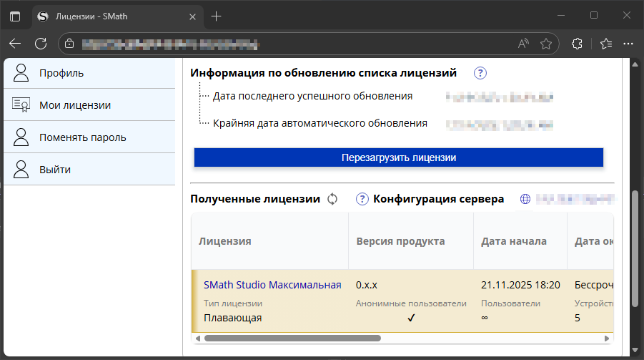Click the Поменять пароль person icon
Viewport: 644px width, 360px height.
tap(21, 137)
